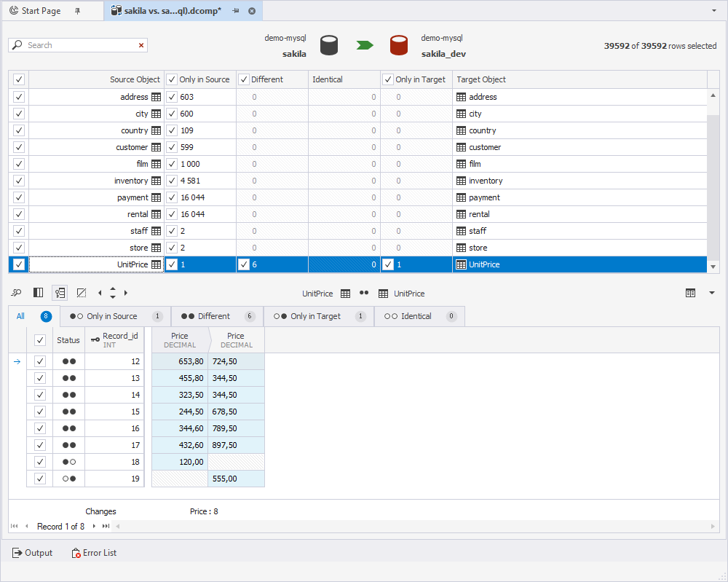728x582 pixels.
Task: Uncheck the record 14 row checkbox
Action: coord(40,395)
